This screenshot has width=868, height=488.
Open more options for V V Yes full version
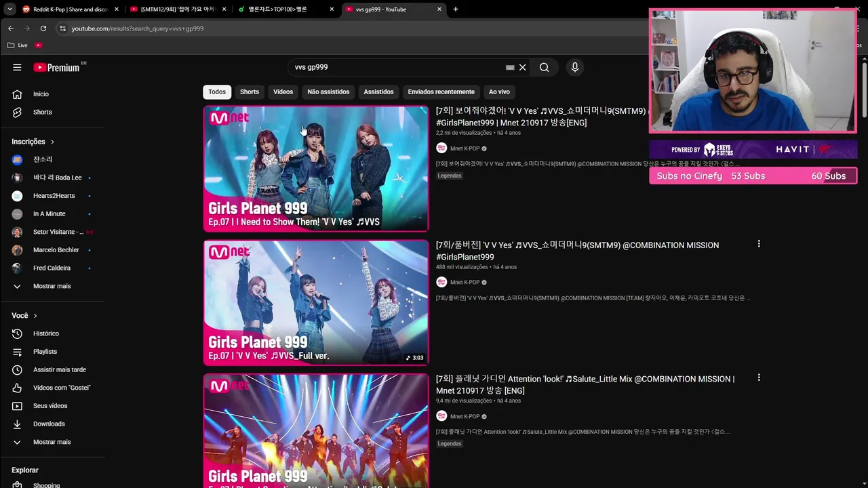pyautogui.click(x=759, y=244)
